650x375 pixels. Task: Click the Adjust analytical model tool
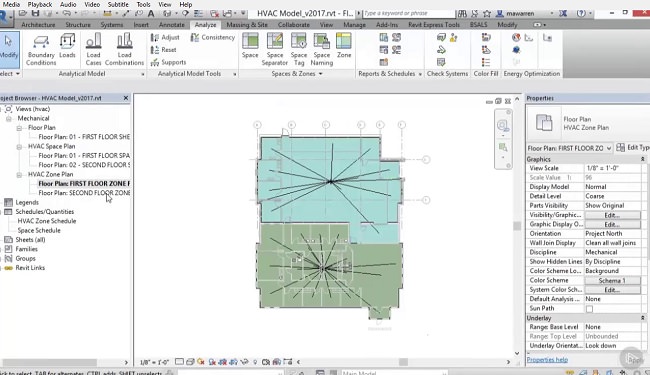[x=165, y=37]
